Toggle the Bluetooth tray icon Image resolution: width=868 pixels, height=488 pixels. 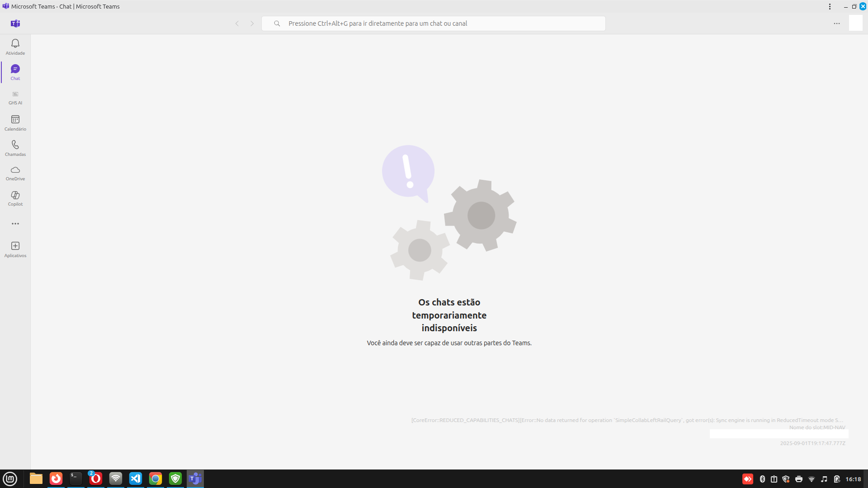(762, 479)
